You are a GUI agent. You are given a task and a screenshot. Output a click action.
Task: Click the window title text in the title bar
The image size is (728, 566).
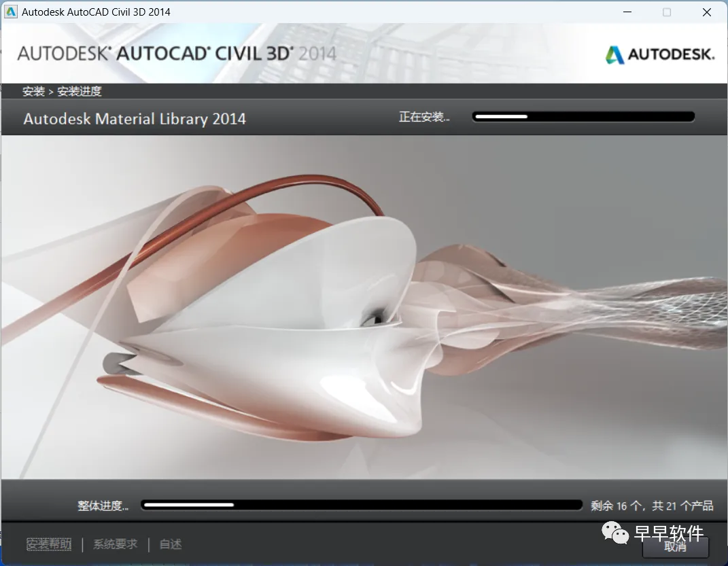point(96,12)
